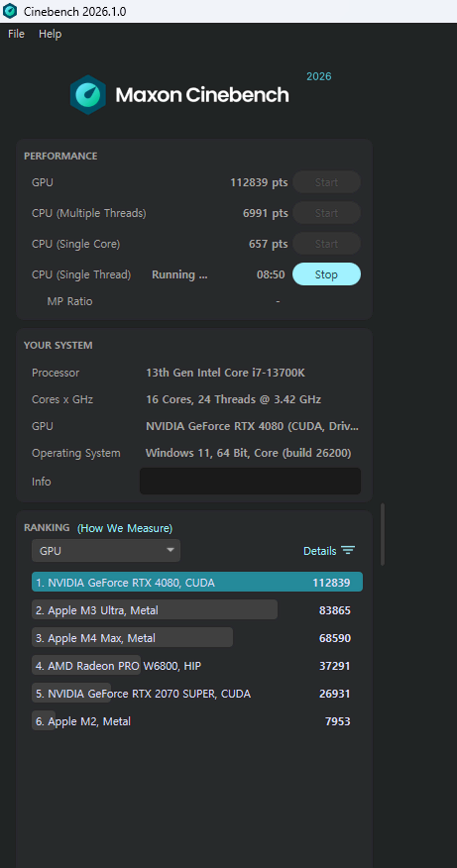This screenshot has height=868, width=457.
Task: Click Start beside CPU (Multiple Threads)
Action: [x=326, y=213]
